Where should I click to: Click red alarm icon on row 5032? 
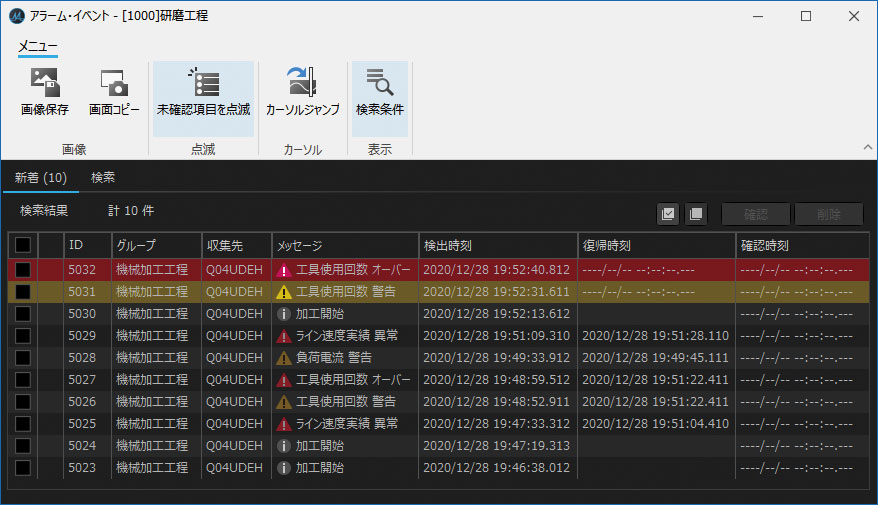pos(284,270)
